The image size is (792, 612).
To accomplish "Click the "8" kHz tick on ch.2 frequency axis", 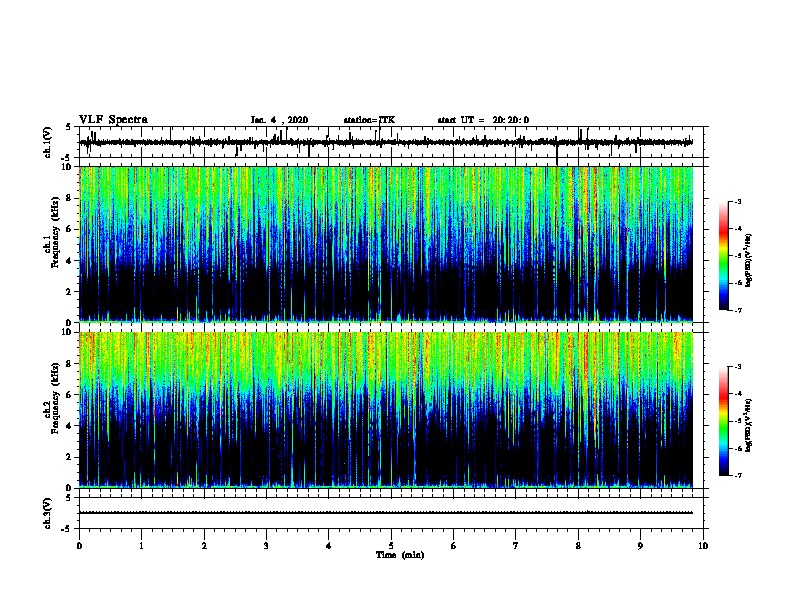I will (x=69, y=364).
